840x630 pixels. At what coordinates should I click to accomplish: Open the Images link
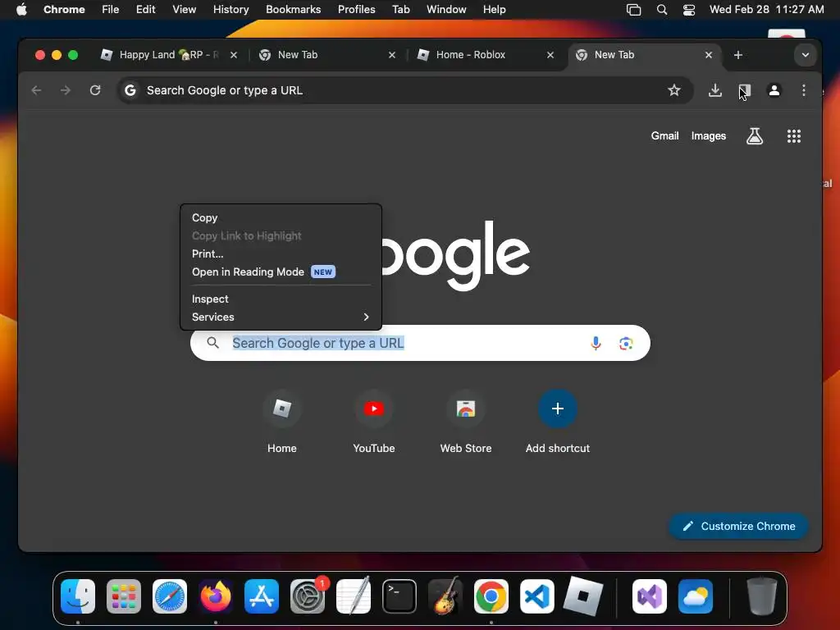tap(709, 136)
